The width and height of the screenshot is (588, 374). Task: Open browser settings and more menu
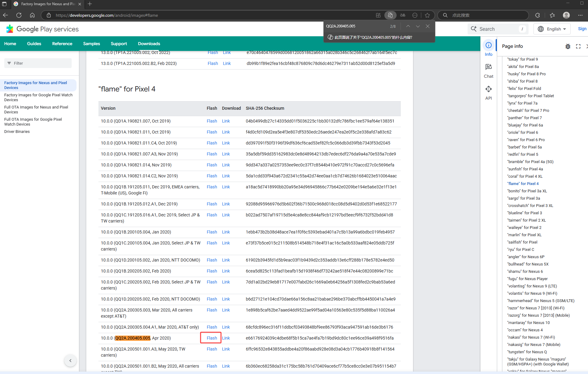click(x=580, y=15)
